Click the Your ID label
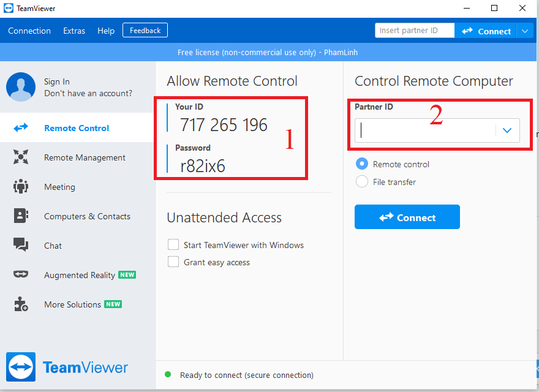Viewport: 539px width, 392px height. tap(189, 107)
